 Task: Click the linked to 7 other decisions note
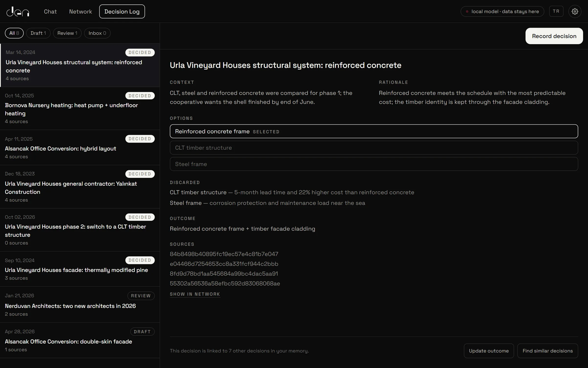(x=239, y=351)
